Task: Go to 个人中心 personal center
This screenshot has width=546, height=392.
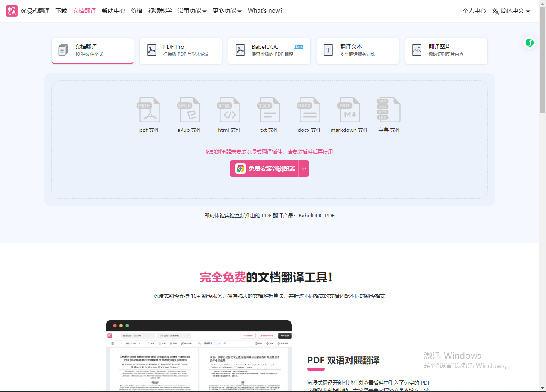Action: pyautogui.click(x=474, y=11)
